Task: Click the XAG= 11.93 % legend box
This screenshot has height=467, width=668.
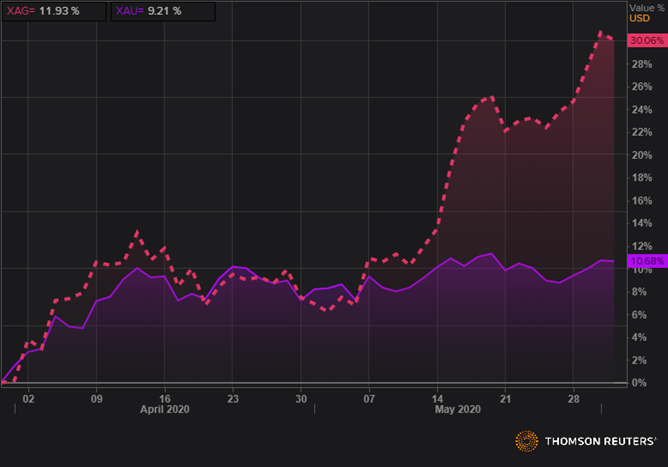Action: pyautogui.click(x=54, y=12)
